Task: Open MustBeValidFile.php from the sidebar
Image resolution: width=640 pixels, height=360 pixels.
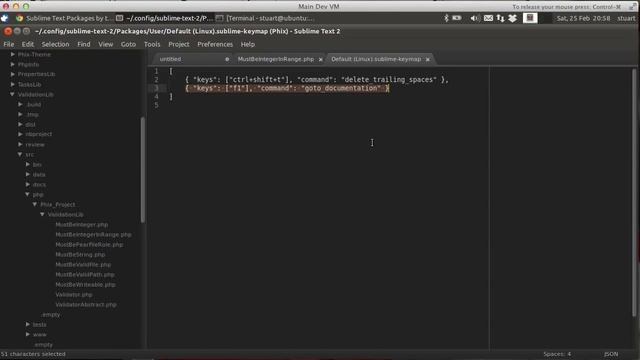Action: tap(83, 265)
